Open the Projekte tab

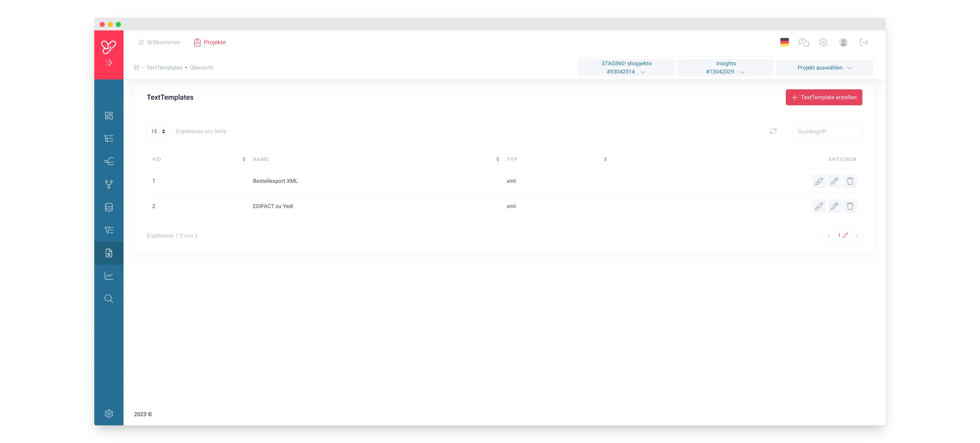tap(210, 42)
